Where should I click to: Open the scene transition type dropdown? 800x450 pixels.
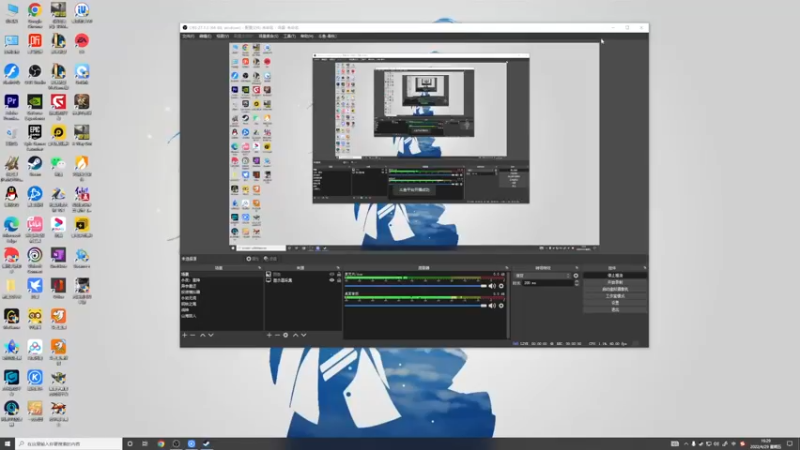pos(542,276)
